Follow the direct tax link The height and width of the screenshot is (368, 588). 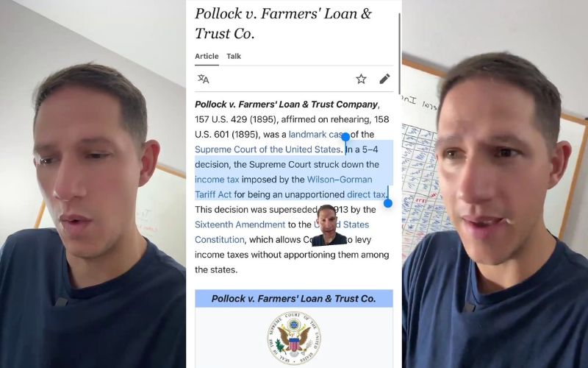click(366, 194)
